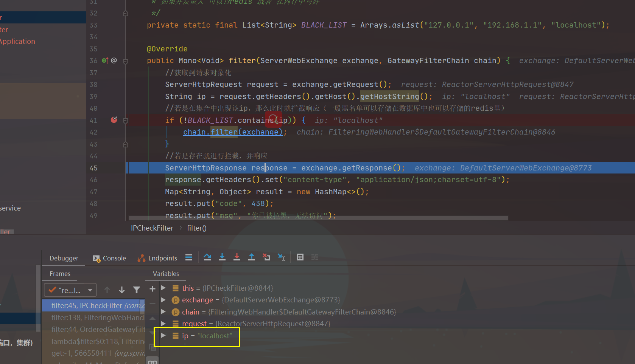The width and height of the screenshot is (635, 364).
Task: Click the BLACK_LIST constant on line 33
Action: click(324, 25)
